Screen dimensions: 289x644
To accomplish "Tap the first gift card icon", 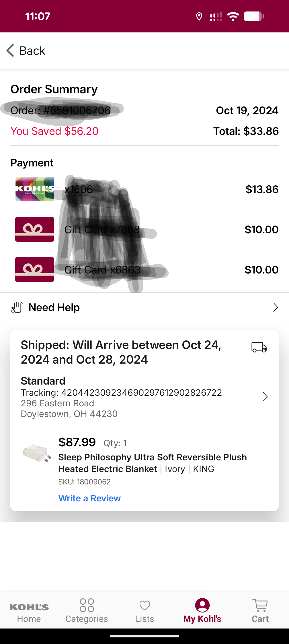I will (x=35, y=229).
